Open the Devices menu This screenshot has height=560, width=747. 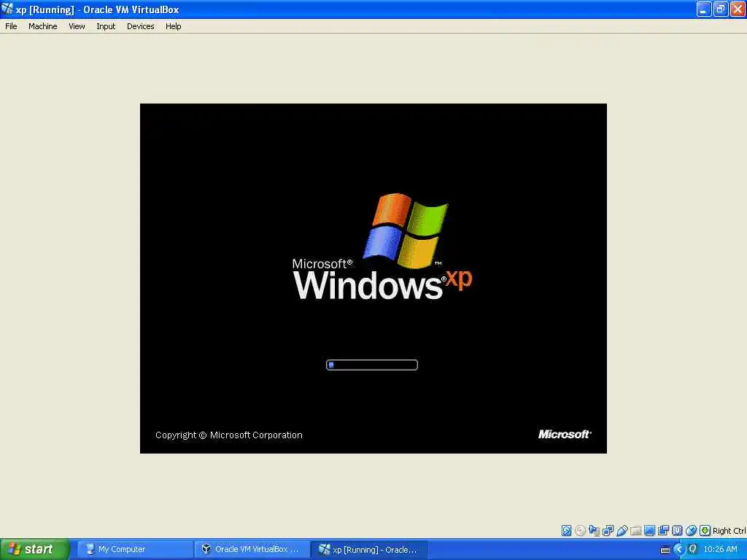[141, 26]
